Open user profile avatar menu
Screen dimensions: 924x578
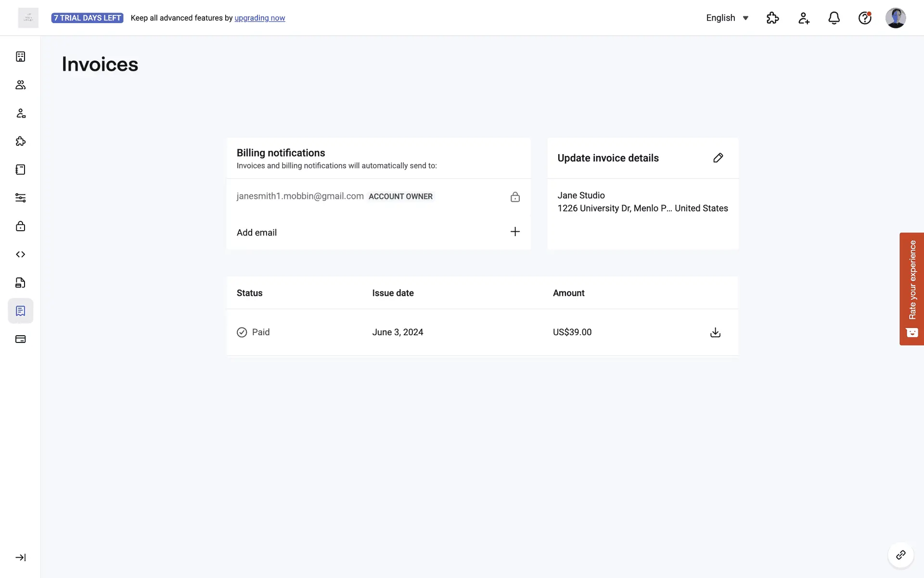click(x=895, y=18)
